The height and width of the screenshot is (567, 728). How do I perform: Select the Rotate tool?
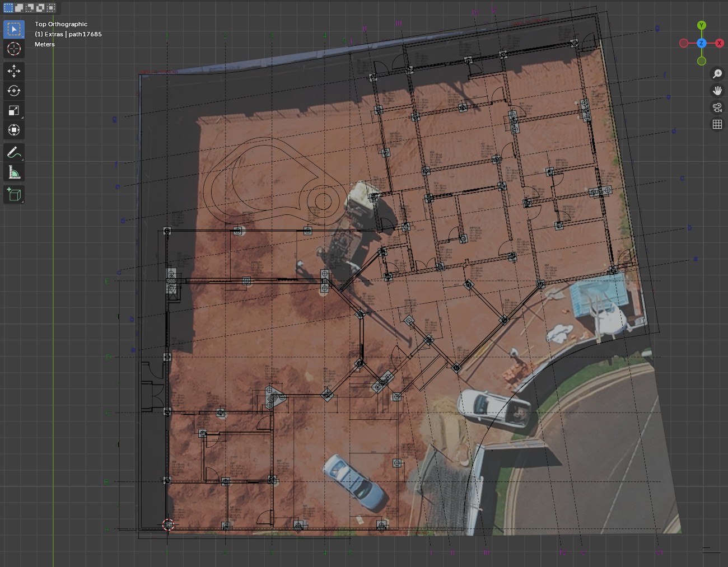[x=14, y=91]
